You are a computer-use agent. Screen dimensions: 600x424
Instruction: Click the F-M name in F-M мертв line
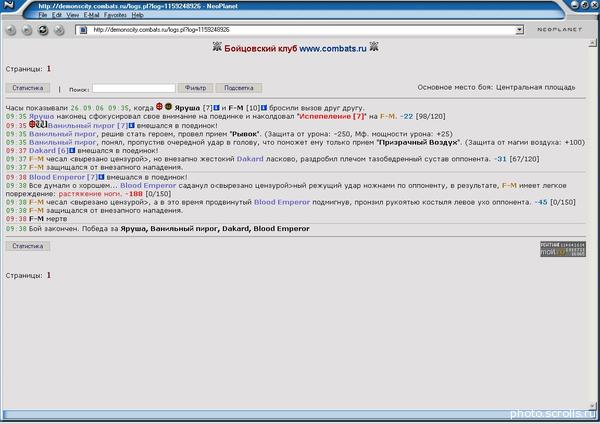pyautogui.click(x=36, y=219)
